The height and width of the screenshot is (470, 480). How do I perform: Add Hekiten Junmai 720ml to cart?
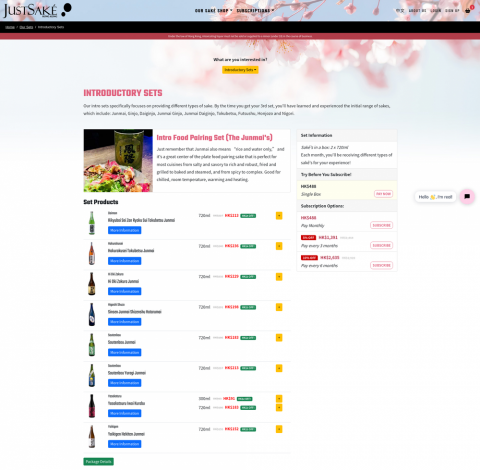pyautogui.click(x=279, y=429)
